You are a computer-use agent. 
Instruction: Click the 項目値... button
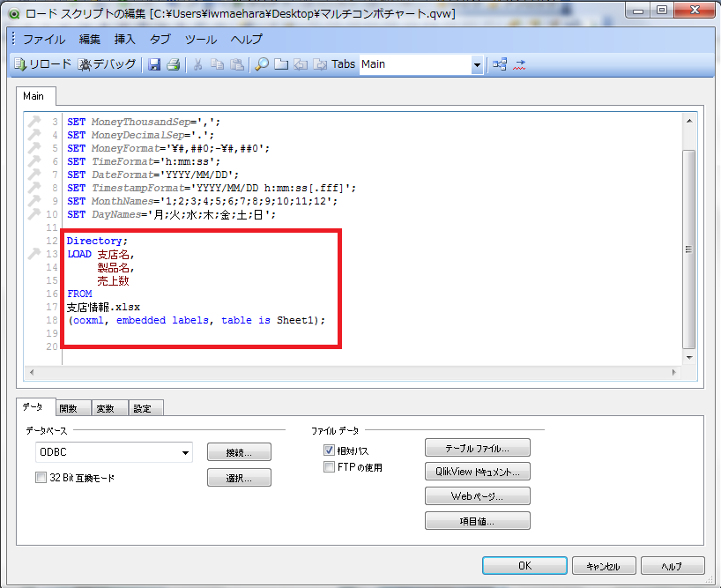point(478,521)
